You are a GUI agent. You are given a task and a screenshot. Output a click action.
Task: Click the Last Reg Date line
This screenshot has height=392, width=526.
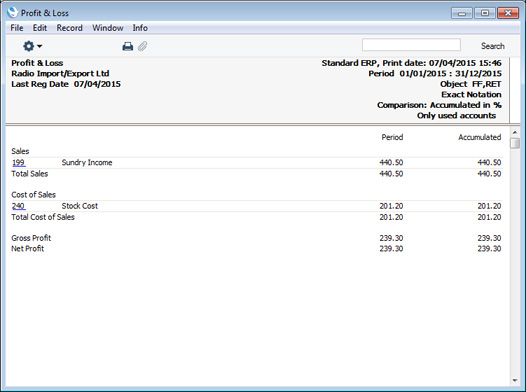[x=66, y=84]
